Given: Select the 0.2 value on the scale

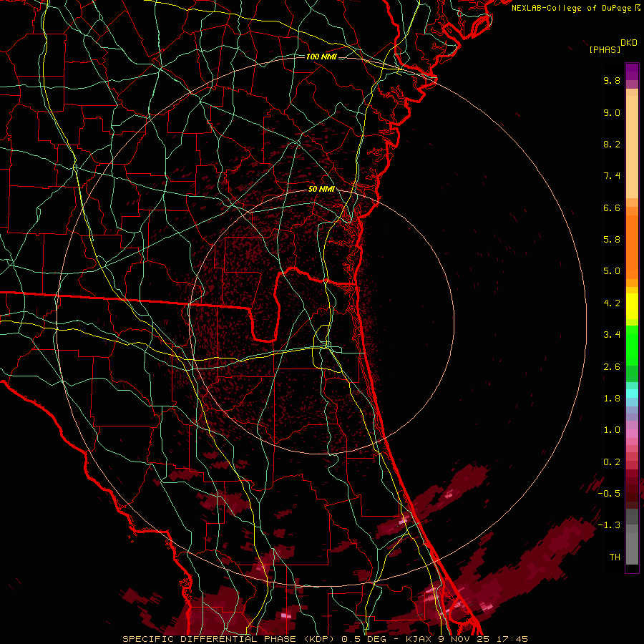Looking at the screenshot, I should pyautogui.click(x=612, y=462).
